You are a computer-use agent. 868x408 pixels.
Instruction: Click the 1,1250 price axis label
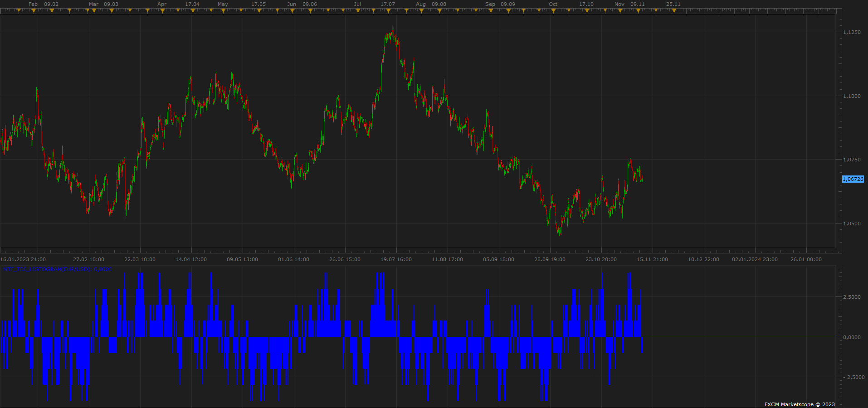tap(852, 33)
